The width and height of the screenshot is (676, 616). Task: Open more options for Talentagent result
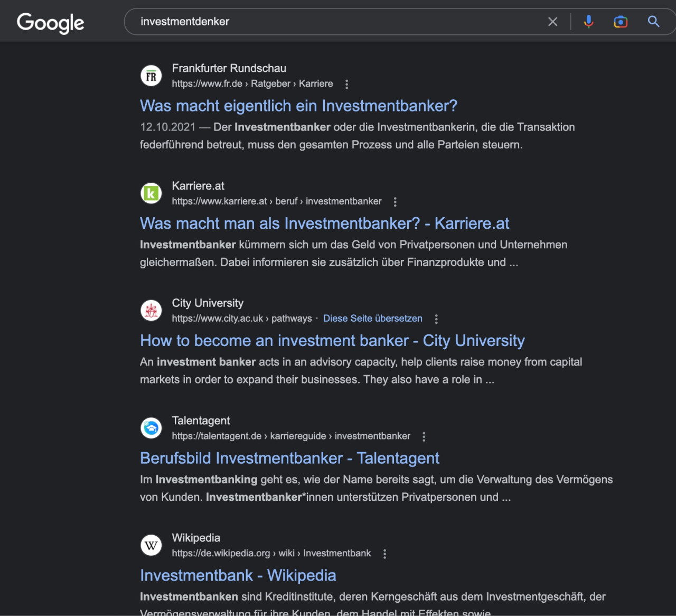click(424, 436)
